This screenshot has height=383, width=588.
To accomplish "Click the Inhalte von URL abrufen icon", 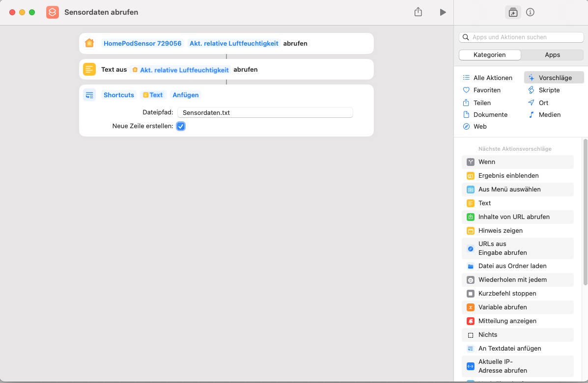I will click(470, 217).
